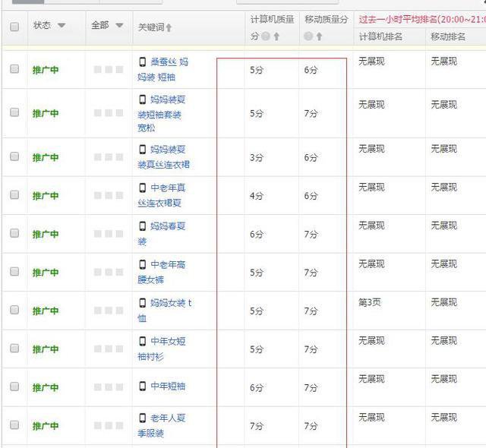Check the row for 妈妈女装 t恤
The height and width of the screenshot is (448, 486).
point(14,310)
